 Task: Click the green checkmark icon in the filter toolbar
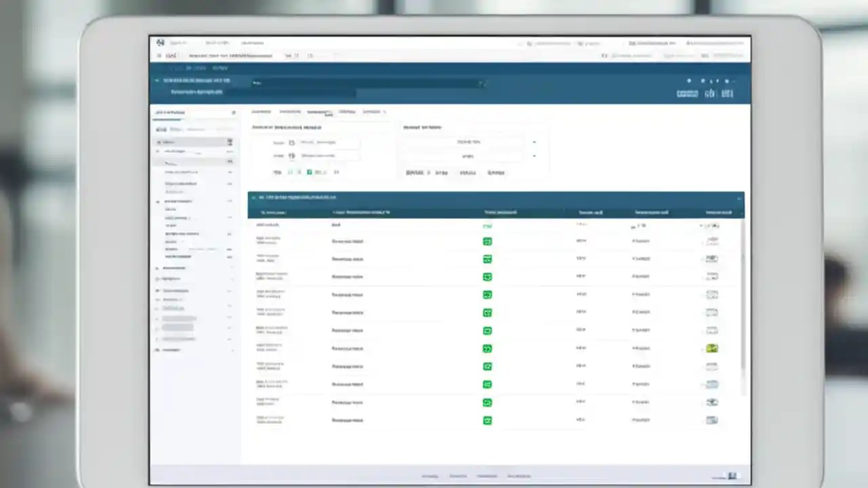click(x=309, y=172)
